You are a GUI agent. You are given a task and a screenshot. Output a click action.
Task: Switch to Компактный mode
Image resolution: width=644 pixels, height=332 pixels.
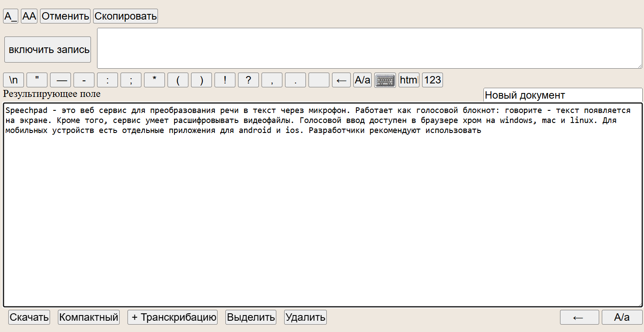point(89,317)
